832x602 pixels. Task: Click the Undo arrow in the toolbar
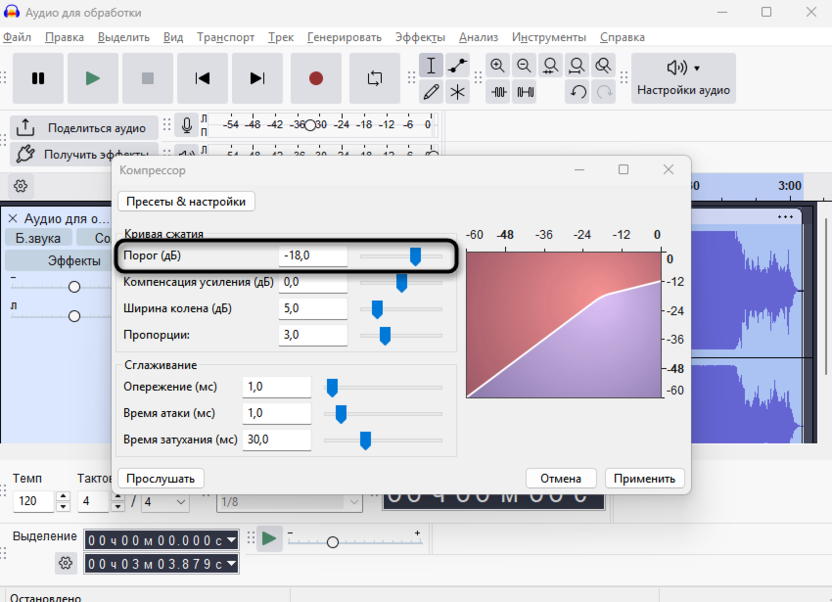click(578, 92)
